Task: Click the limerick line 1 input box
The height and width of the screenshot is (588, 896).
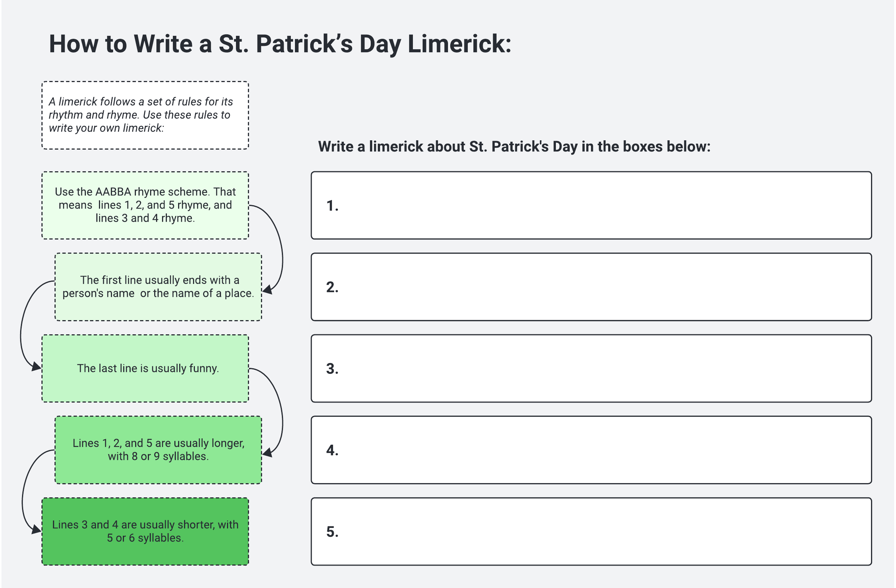Action: coord(591,206)
